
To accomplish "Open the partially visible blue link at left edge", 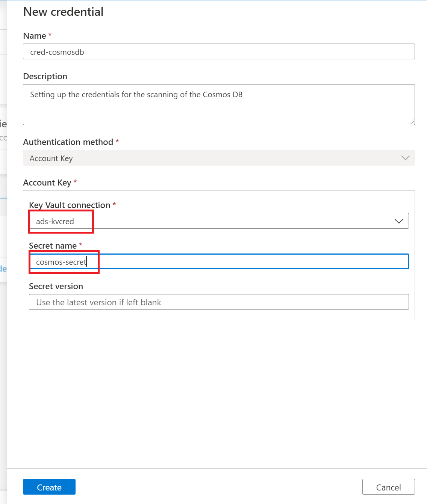I will tap(4, 269).
